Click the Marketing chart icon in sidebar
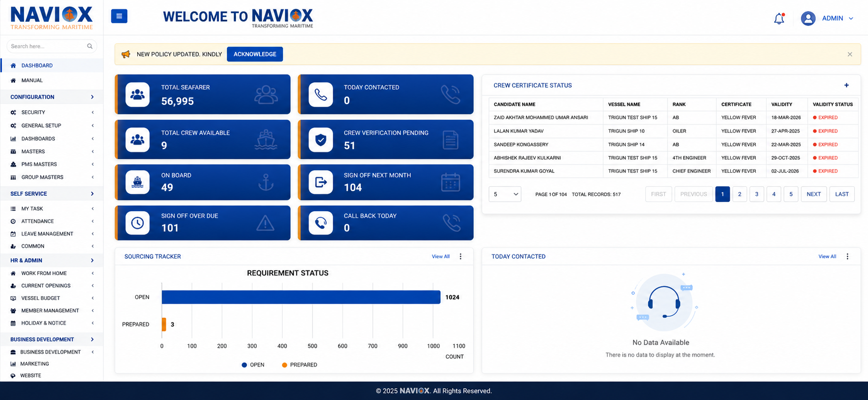 13,364
